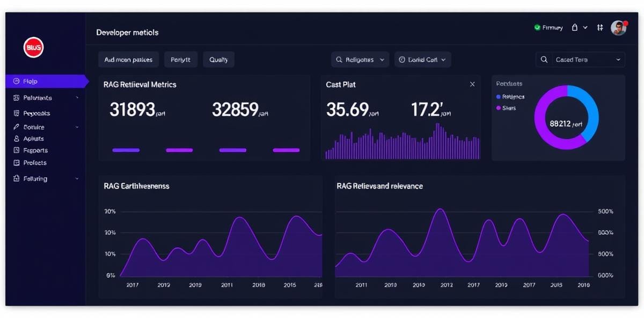Toggle the purple Stars legend entry
The height and width of the screenshot is (318, 644).
point(506,108)
